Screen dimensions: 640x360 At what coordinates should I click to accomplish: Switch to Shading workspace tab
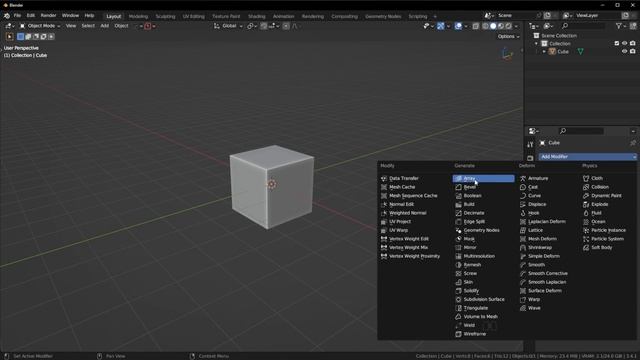[256, 16]
